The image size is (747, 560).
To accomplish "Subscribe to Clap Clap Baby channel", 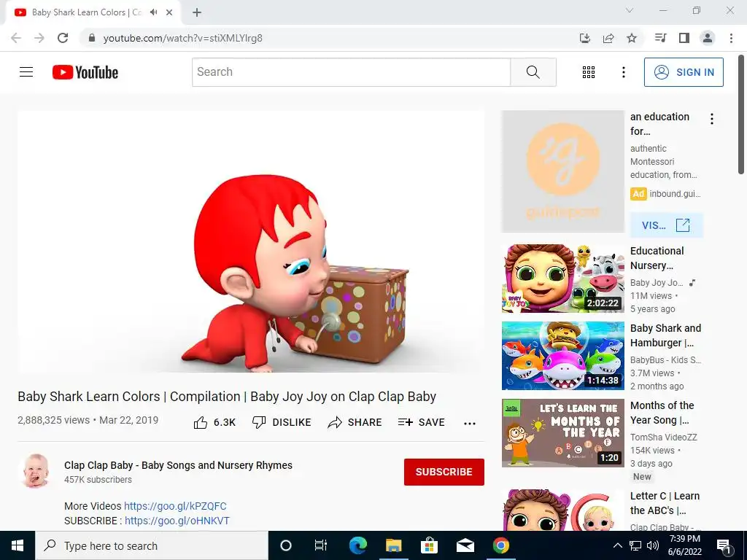I will click(x=444, y=472).
